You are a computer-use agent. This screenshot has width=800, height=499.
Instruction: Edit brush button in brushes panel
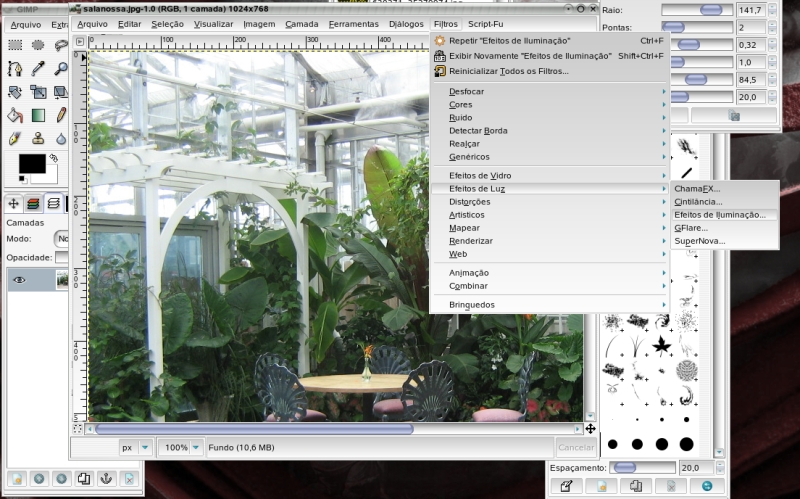pos(566,486)
